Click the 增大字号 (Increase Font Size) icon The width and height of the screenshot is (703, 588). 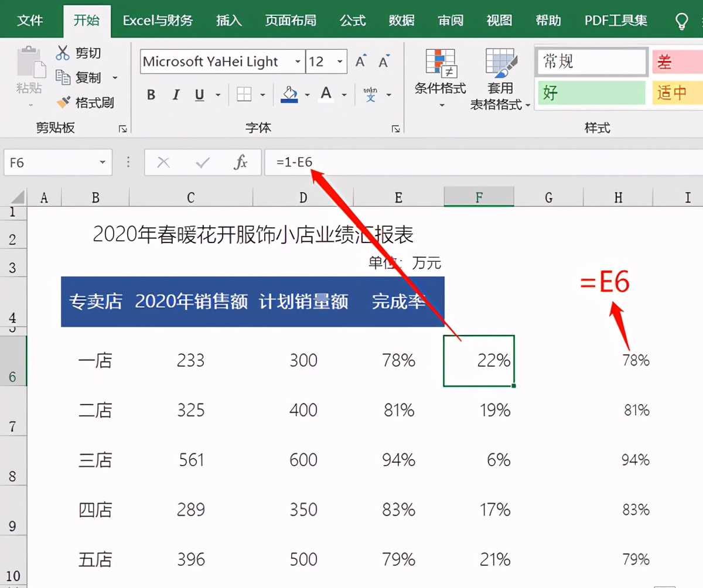(360, 59)
